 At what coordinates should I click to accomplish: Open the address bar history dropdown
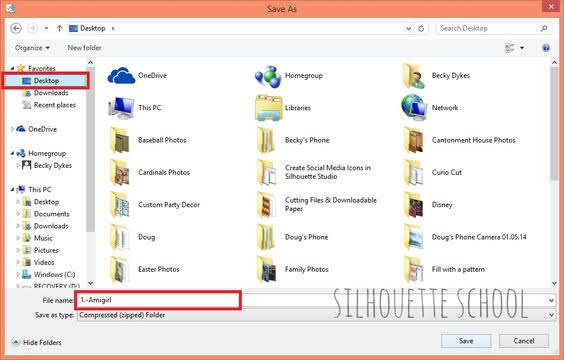[x=408, y=28]
